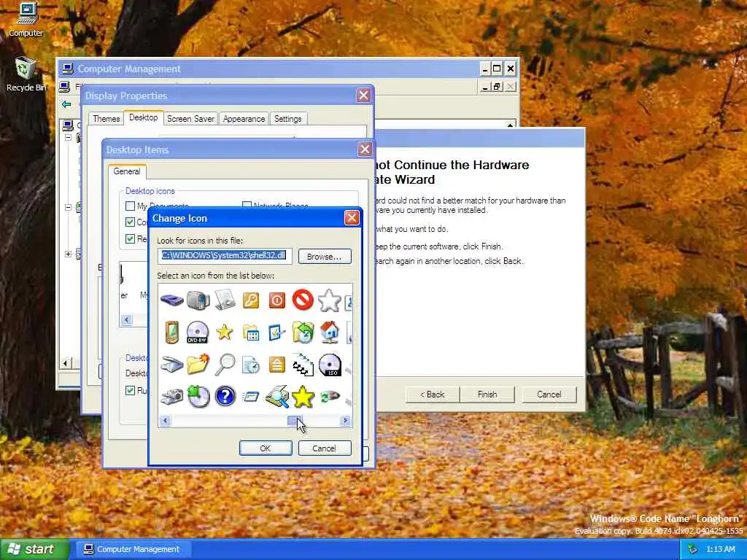The height and width of the screenshot is (560, 747).
Task: Pick the gray tablet document icon
Action: point(225,300)
